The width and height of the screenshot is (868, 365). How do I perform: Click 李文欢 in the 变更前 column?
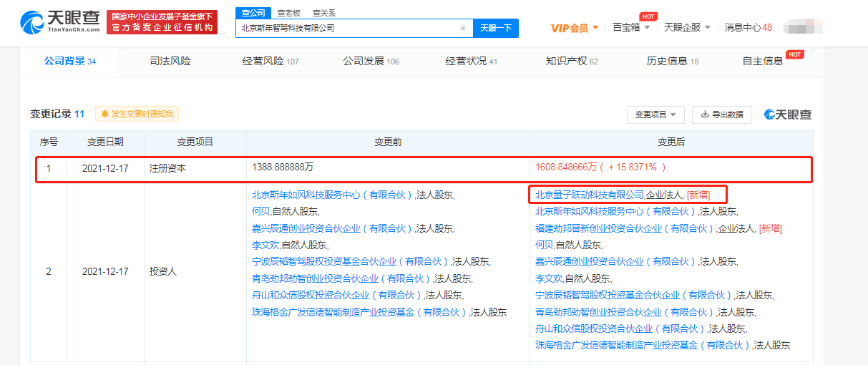pyautogui.click(x=265, y=245)
